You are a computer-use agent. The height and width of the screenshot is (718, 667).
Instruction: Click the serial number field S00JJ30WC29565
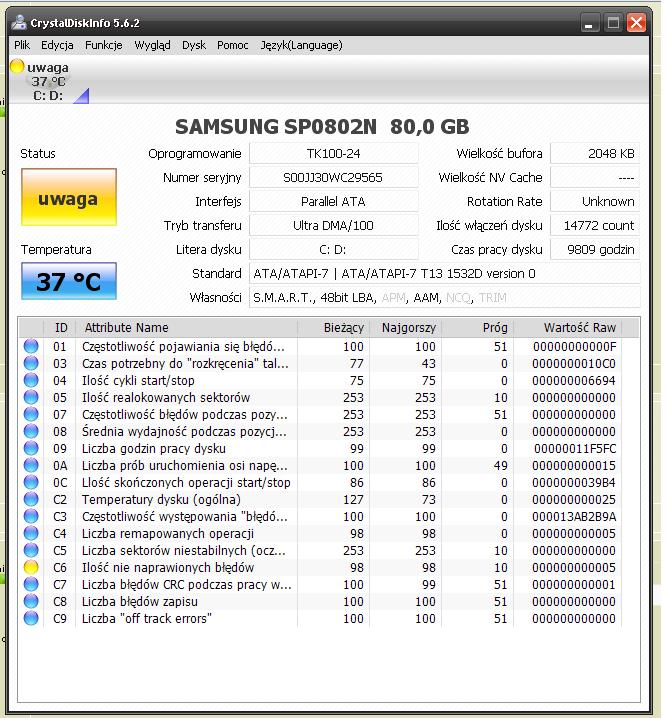[x=333, y=177]
